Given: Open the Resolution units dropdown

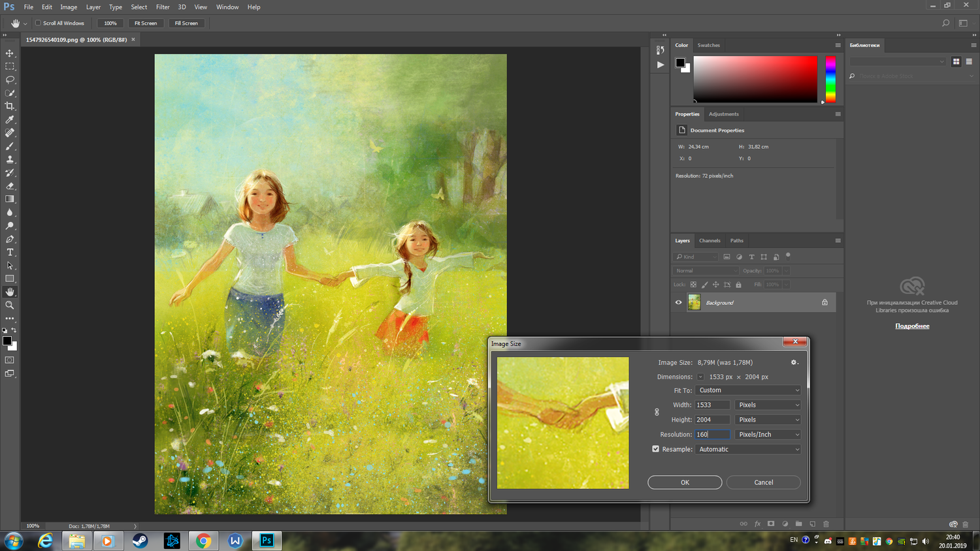Looking at the screenshot, I should point(768,435).
